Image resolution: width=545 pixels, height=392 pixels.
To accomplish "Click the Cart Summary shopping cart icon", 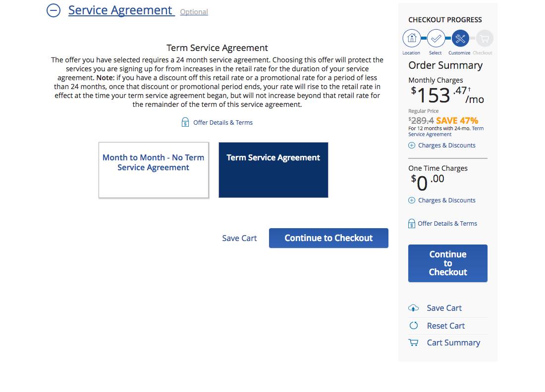I will coord(413,343).
